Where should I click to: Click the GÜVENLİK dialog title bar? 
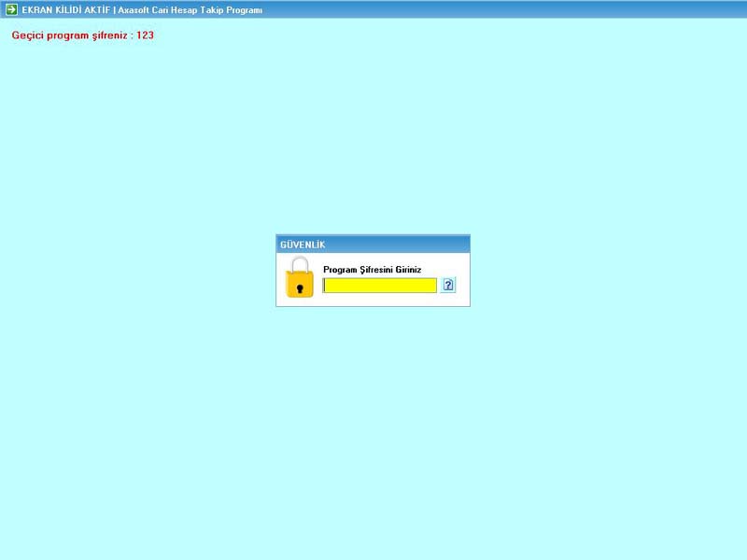tap(373, 245)
